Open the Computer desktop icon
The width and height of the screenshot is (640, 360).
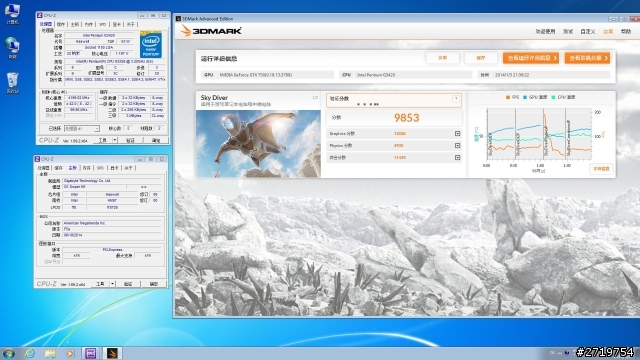tap(12, 13)
